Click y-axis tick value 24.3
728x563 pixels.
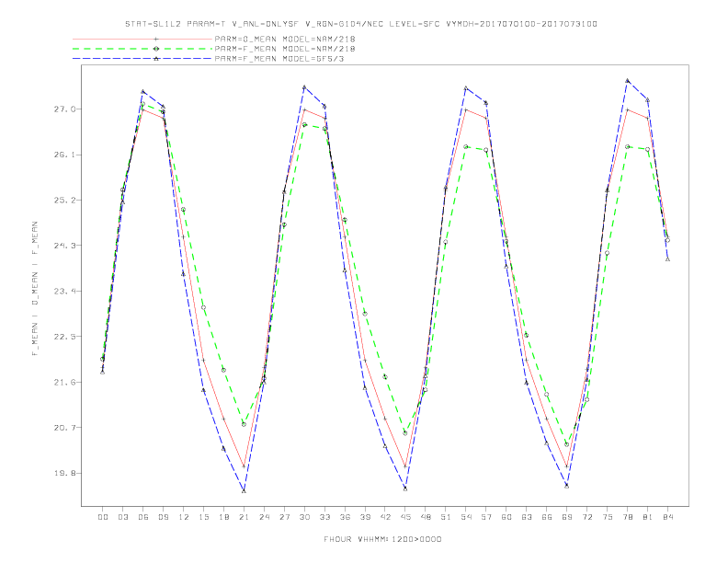64,246
